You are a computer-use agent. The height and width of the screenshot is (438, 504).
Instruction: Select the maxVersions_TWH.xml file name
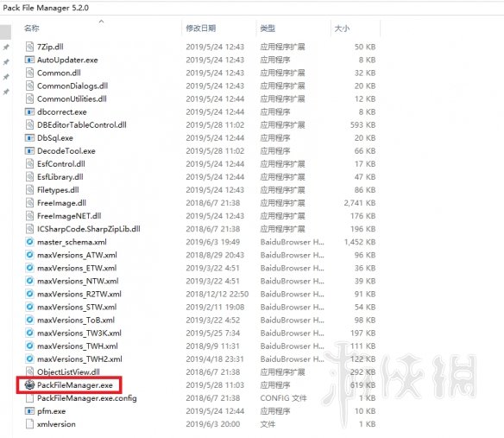click(78, 346)
